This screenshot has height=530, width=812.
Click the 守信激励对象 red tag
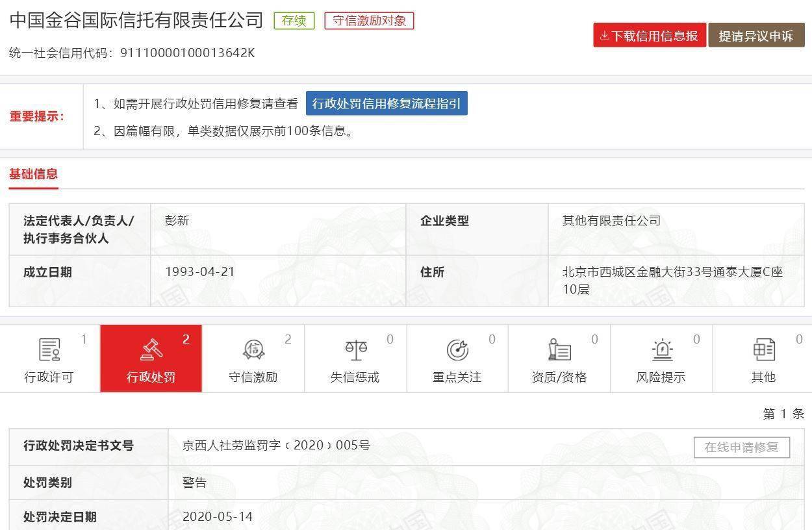[x=369, y=21]
